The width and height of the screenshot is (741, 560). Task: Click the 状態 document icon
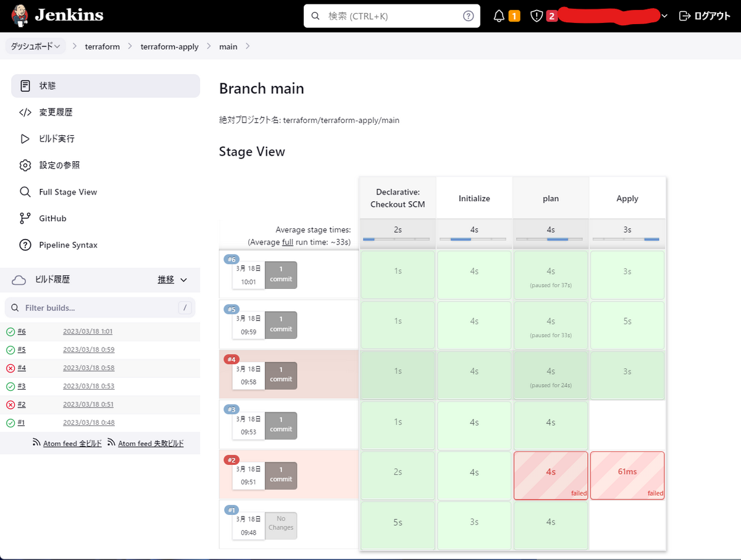(25, 86)
